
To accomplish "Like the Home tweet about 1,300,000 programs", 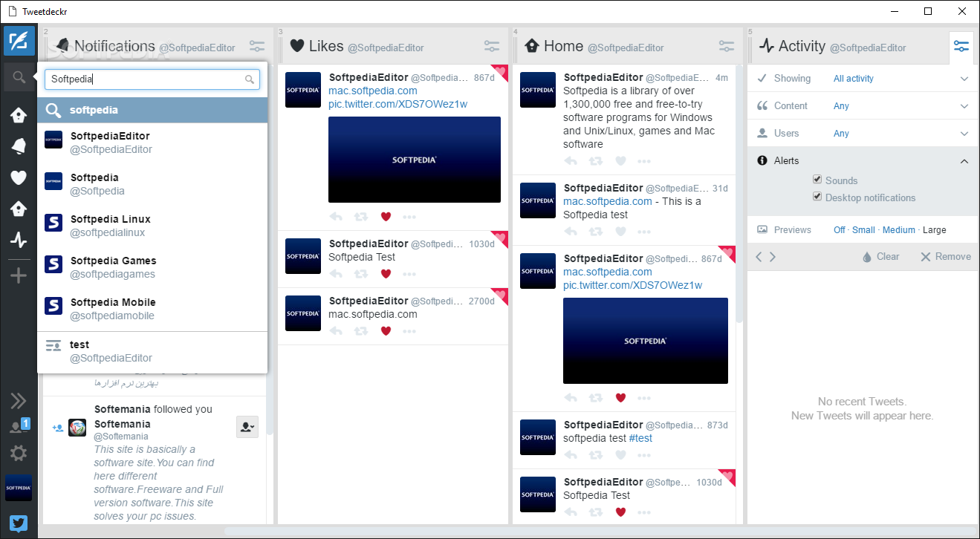I will point(620,161).
